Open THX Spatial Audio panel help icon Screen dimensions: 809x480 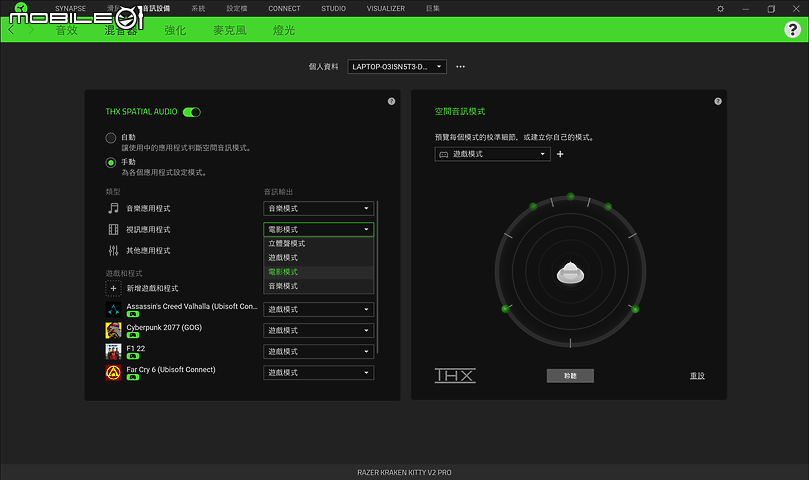tap(392, 101)
